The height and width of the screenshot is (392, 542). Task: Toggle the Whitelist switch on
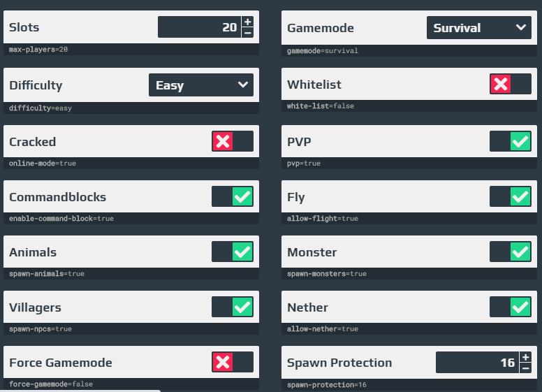point(510,84)
